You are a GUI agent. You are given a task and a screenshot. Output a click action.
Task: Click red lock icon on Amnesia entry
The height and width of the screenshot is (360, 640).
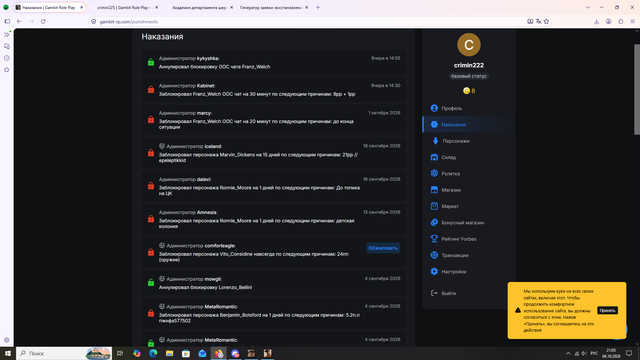pos(151,219)
